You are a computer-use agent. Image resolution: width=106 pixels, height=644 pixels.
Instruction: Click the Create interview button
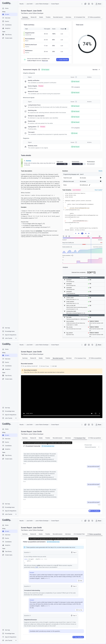pyautogui.click(x=63, y=59)
